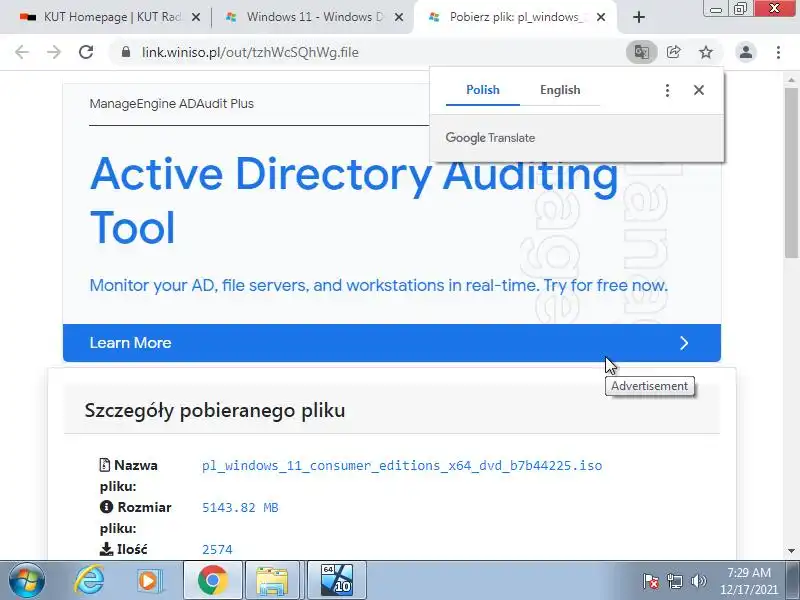This screenshot has height=600, width=800.
Task: Click the Learn More ad button
Action: point(392,343)
